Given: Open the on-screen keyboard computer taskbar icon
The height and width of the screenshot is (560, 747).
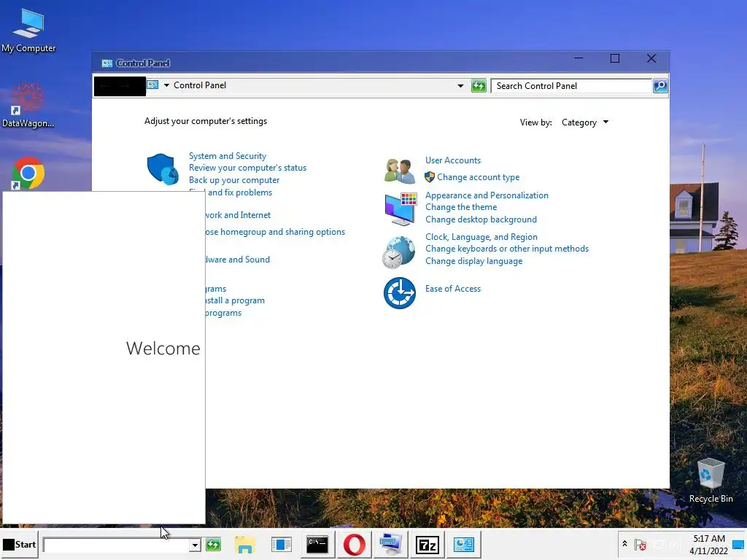Looking at the screenshot, I should 391,544.
